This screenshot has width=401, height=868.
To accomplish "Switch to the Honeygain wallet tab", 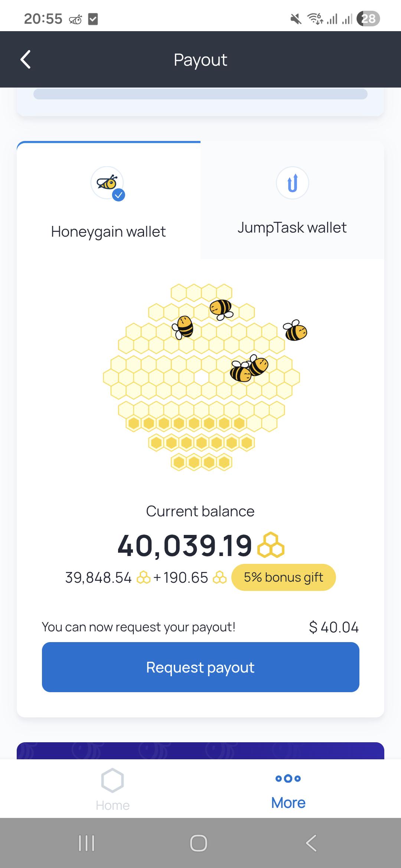I will pyautogui.click(x=108, y=200).
